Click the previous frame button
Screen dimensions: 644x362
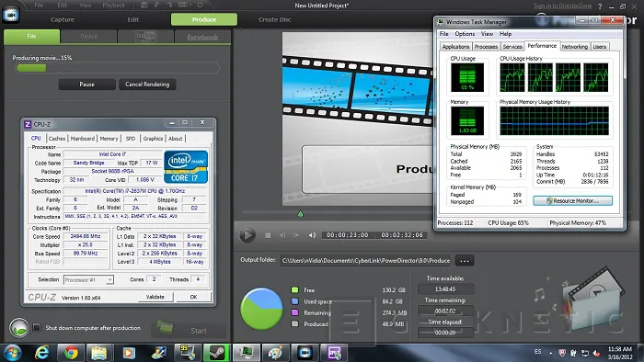(282, 235)
